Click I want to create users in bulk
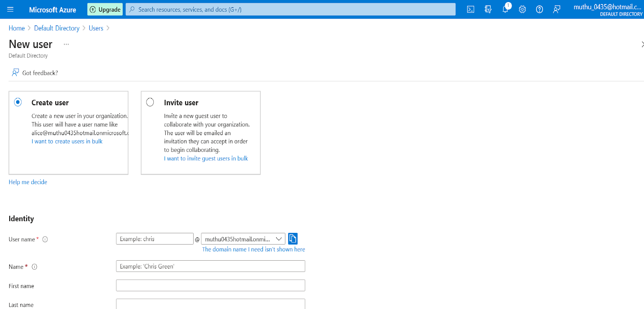Viewport: 644px width, 309px height. (67, 141)
